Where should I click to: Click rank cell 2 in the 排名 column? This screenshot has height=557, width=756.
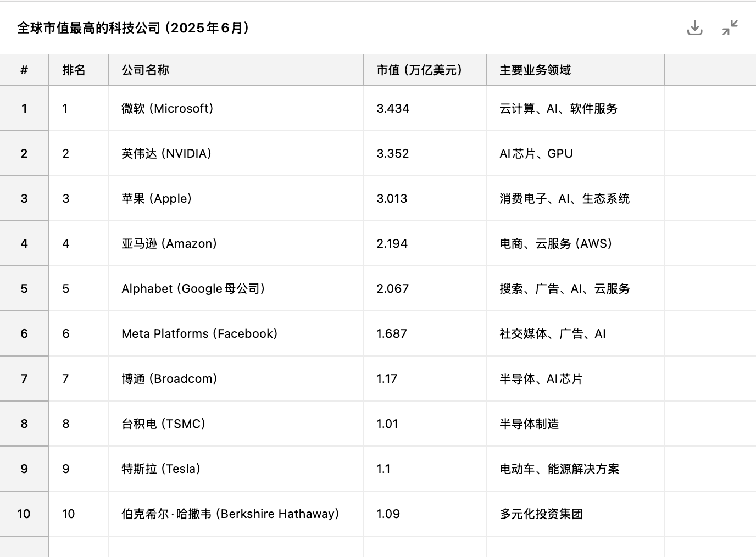pos(79,153)
